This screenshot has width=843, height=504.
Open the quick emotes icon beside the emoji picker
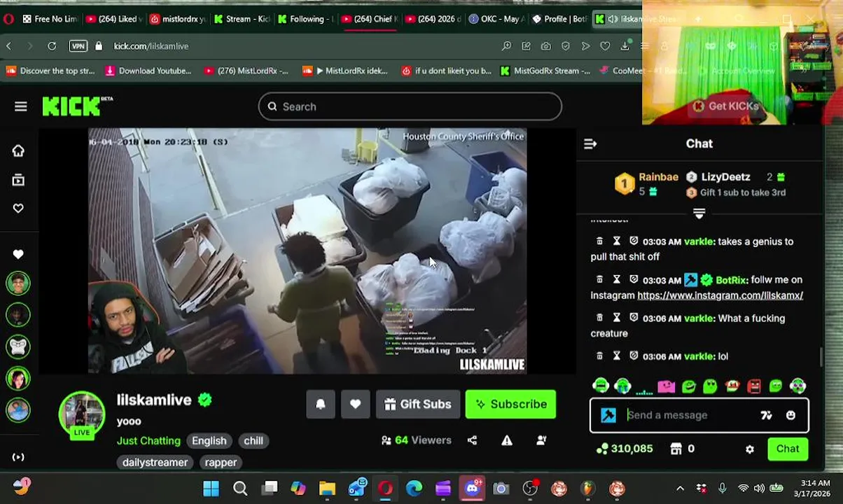[767, 415]
